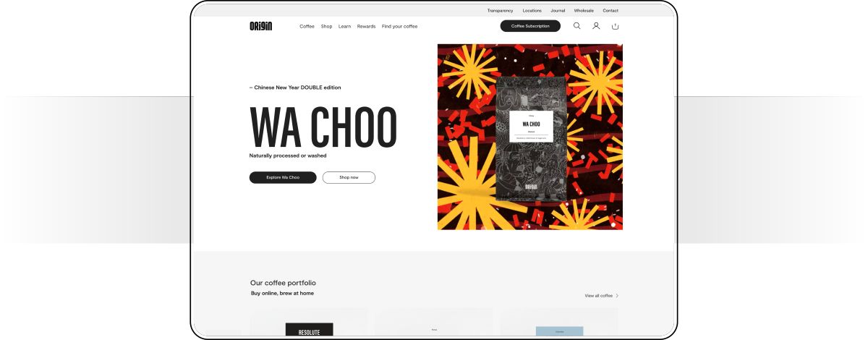Open the Contact link
Screen dimensions: 868x340
pyautogui.click(x=610, y=11)
